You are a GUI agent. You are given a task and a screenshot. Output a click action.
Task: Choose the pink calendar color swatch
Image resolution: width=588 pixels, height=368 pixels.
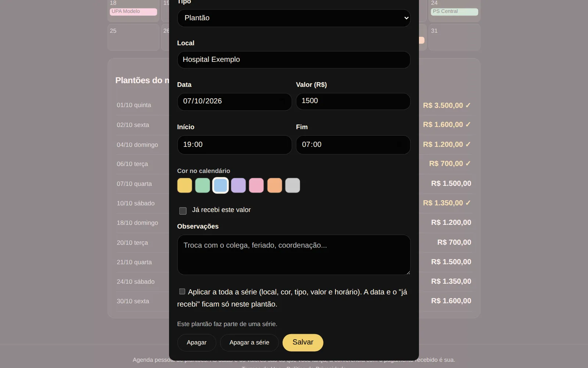tap(257, 185)
